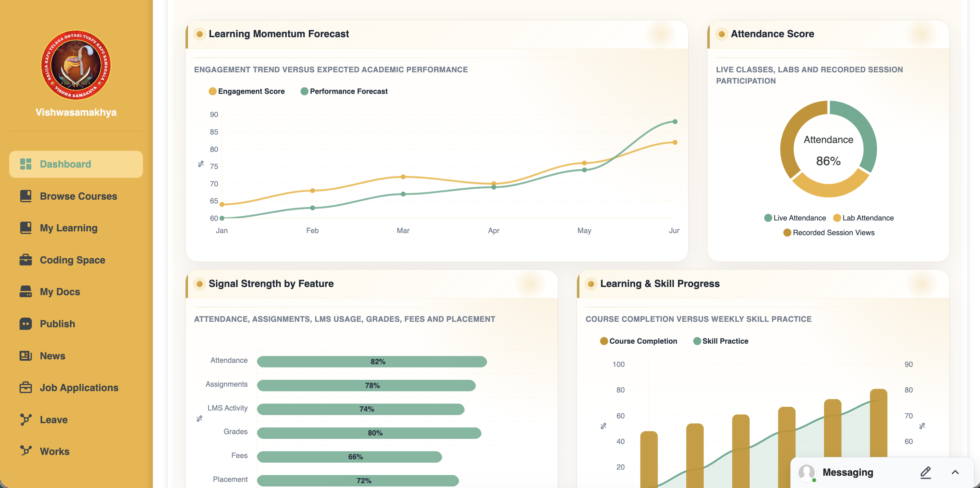Image resolution: width=980 pixels, height=488 pixels.
Task: Click the Learning & Skill Progress title
Action: pyautogui.click(x=660, y=284)
